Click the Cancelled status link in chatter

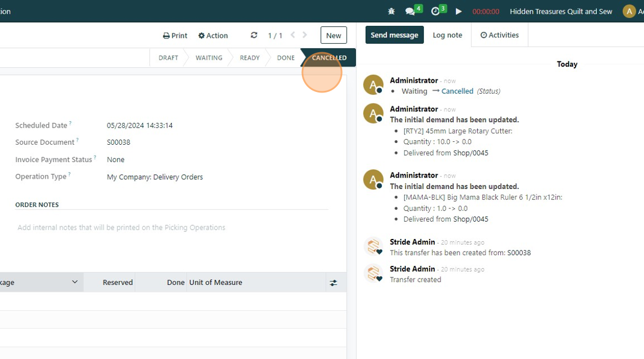[457, 91]
